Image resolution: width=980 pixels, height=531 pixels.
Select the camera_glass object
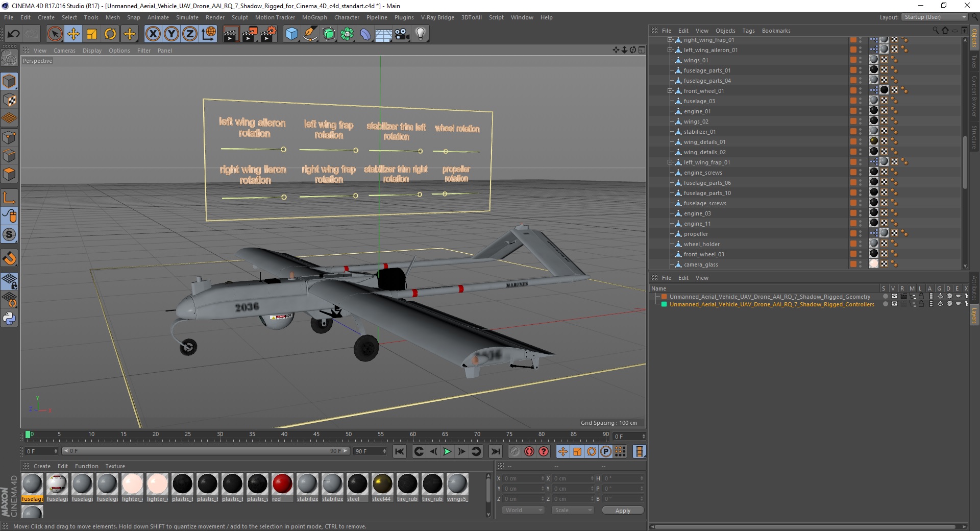(701, 264)
